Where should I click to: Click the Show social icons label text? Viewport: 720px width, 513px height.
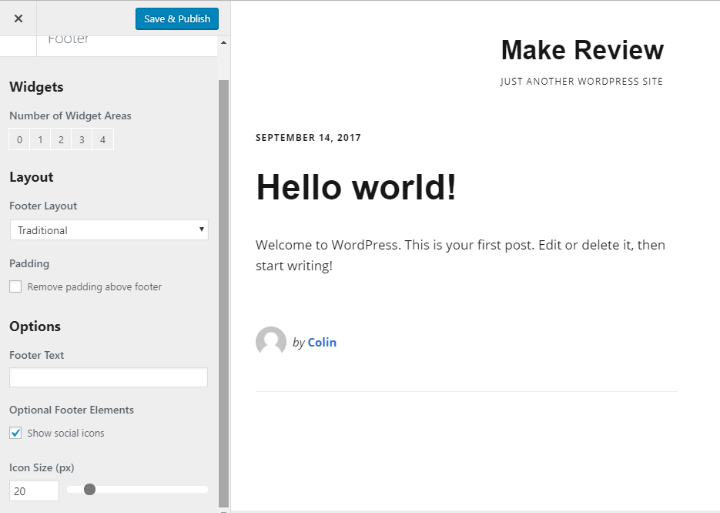(x=66, y=433)
